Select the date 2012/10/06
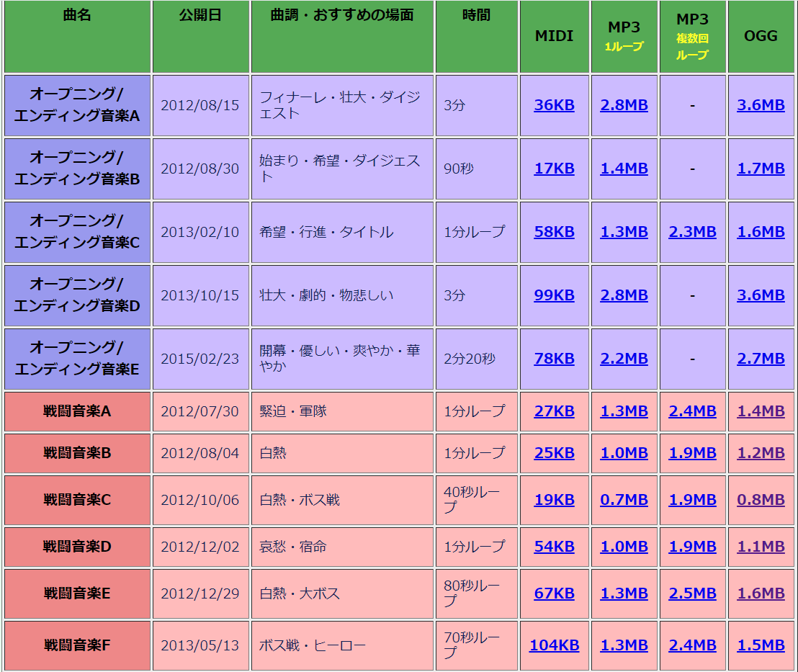The height and width of the screenshot is (672, 798). tap(200, 500)
